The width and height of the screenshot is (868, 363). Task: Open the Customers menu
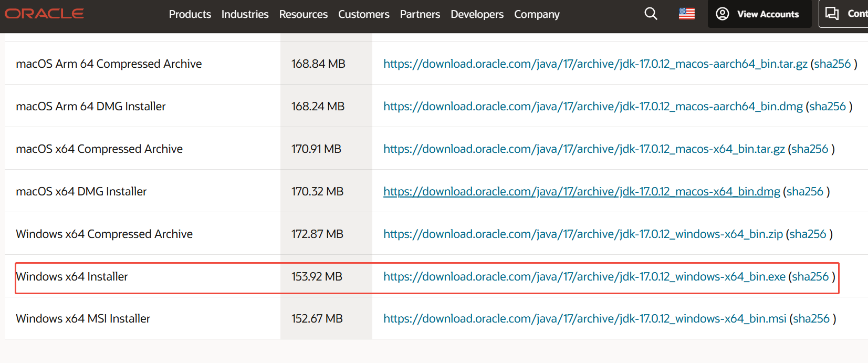[364, 14]
